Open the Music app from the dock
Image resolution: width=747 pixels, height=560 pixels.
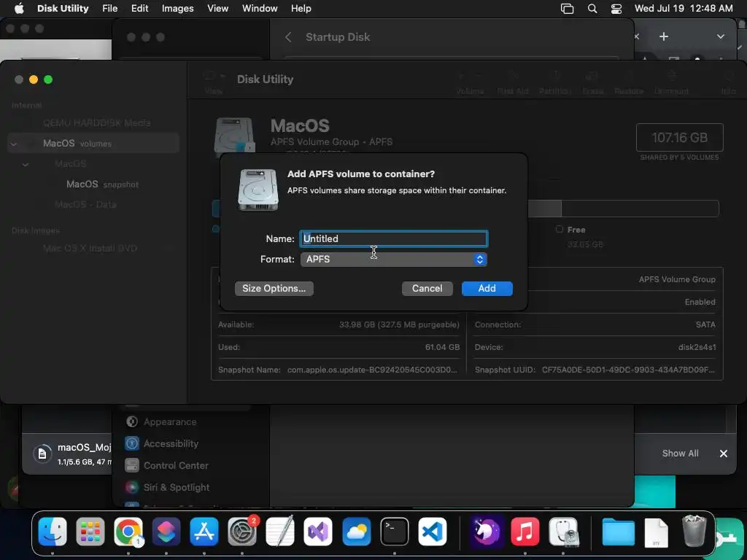pyautogui.click(x=525, y=532)
